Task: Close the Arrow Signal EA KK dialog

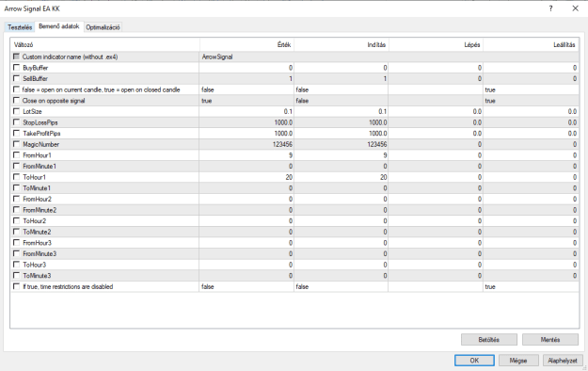Action: [x=575, y=8]
